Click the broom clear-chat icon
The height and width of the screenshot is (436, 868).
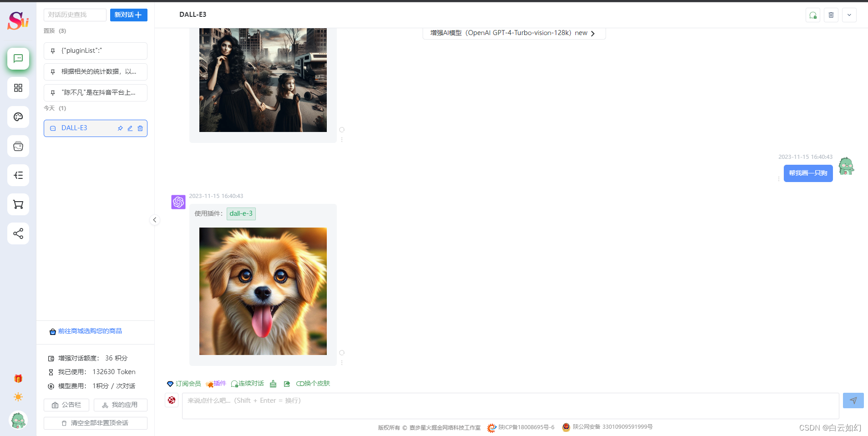273,384
